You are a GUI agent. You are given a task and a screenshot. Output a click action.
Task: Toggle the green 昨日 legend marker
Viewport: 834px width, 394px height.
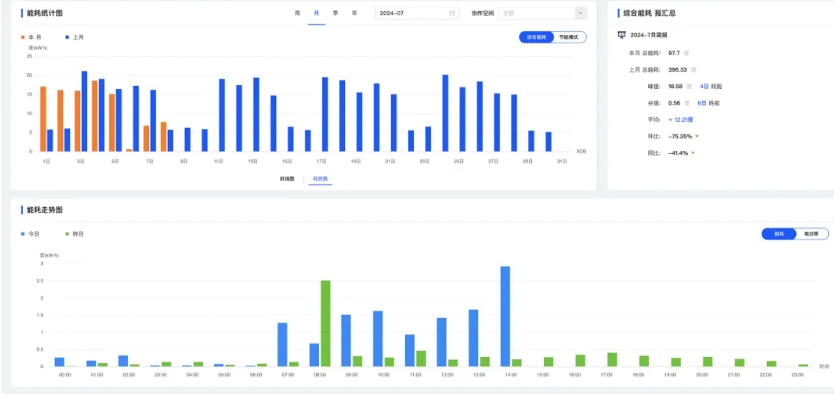tap(67, 234)
